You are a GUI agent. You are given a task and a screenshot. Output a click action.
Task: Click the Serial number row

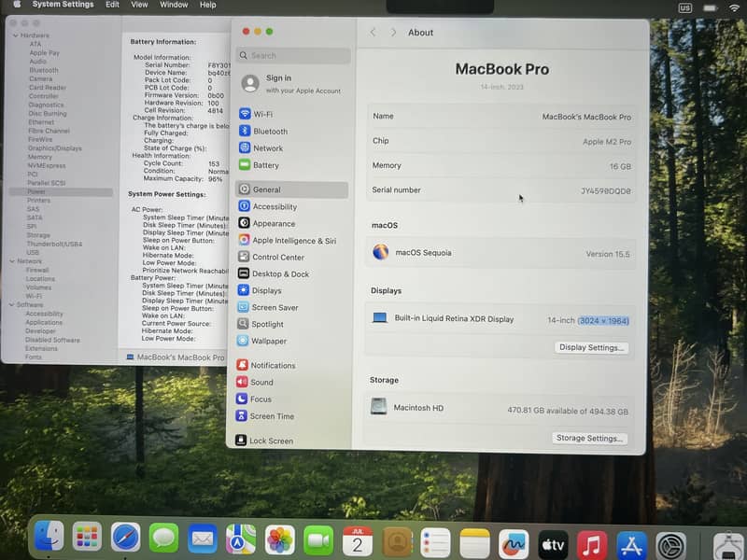501,190
